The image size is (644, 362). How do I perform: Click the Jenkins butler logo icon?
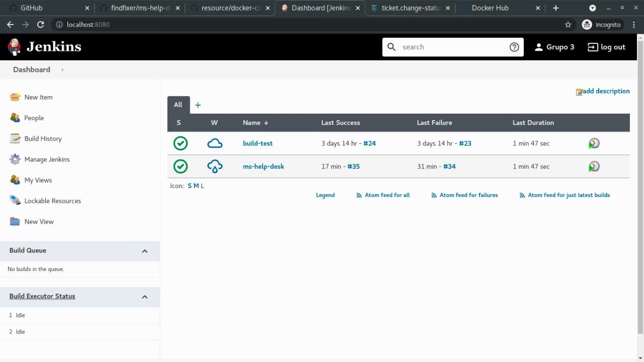point(15,47)
